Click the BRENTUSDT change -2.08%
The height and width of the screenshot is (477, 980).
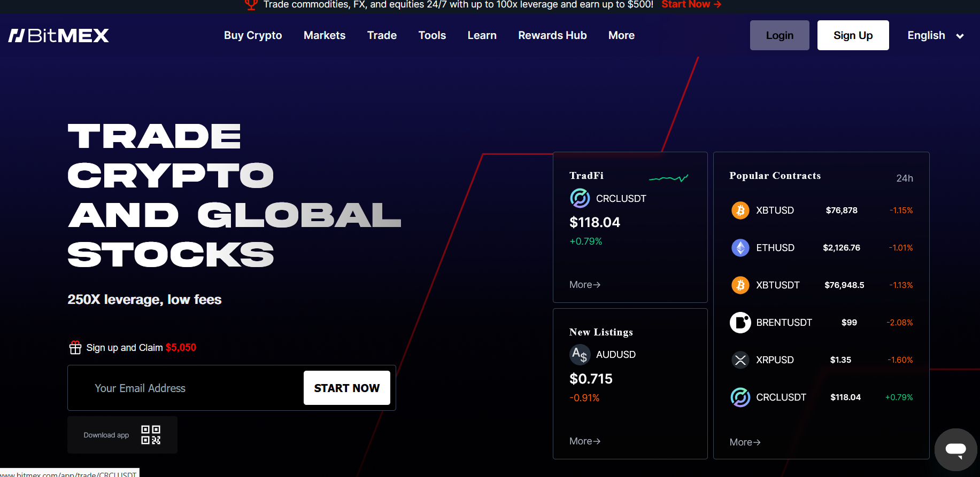pos(900,323)
